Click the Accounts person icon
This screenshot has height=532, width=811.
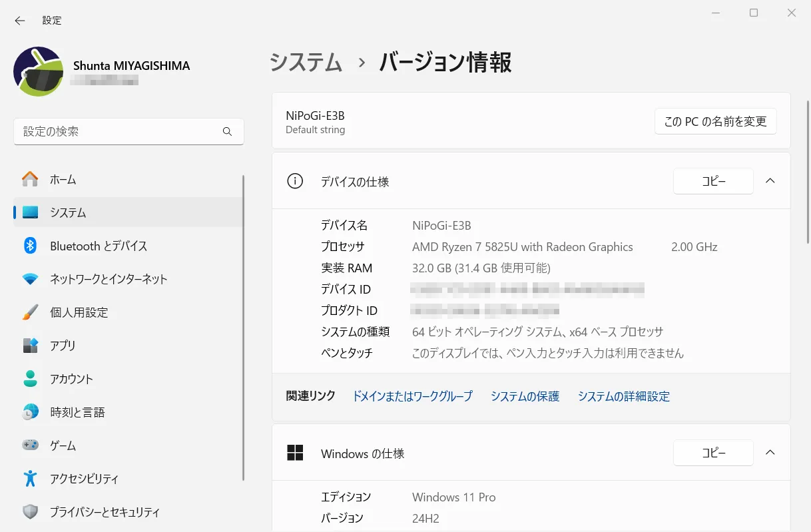30,379
